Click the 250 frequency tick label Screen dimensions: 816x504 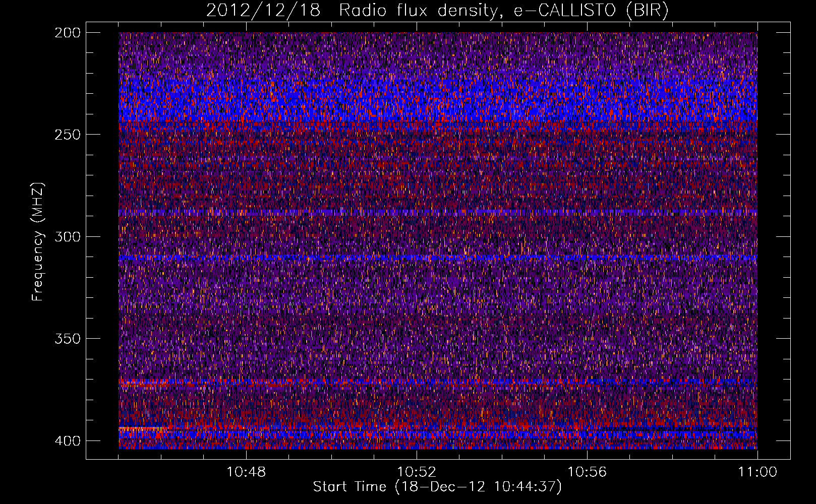(x=67, y=135)
